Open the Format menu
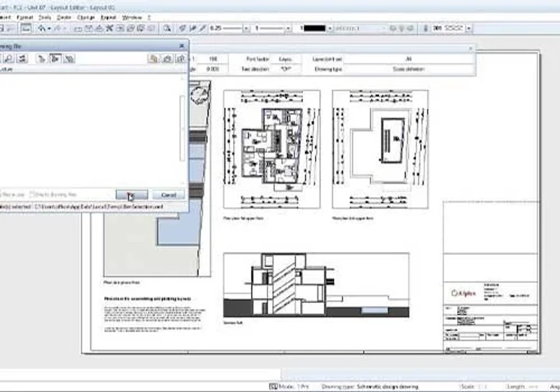The height and width of the screenshot is (392, 560). click(x=24, y=17)
